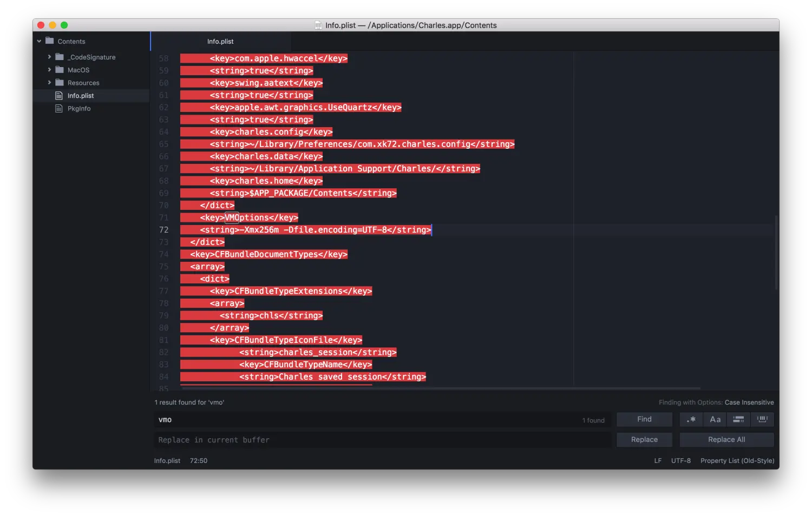Toggle regex search option
The height and width of the screenshot is (516, 812).
(x=691, y=419)
